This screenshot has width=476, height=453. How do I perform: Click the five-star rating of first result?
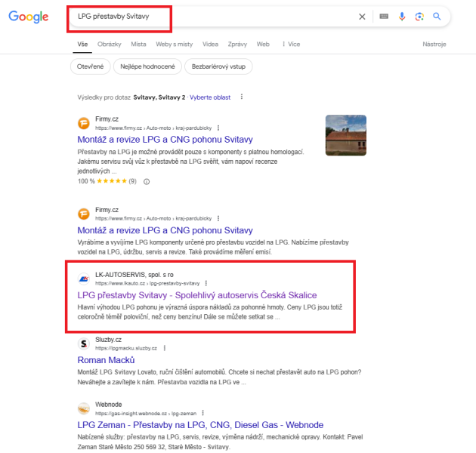(112, 181)
